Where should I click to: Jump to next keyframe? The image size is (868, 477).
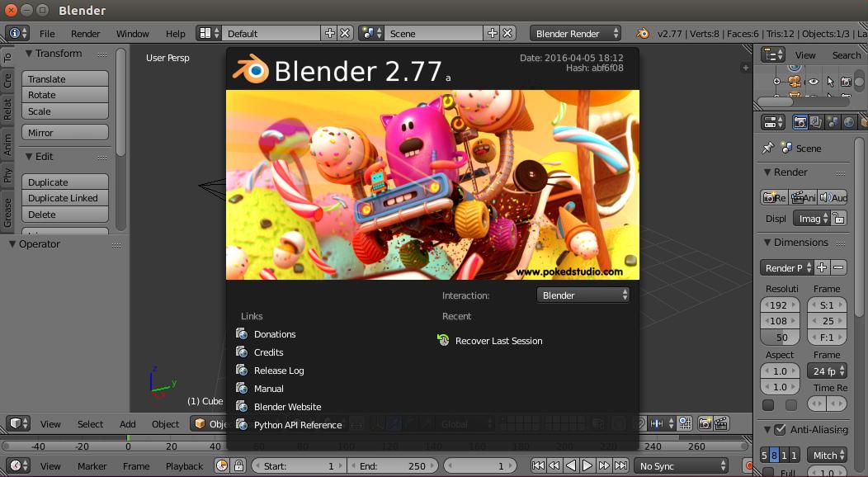click(x=604, y=466)
